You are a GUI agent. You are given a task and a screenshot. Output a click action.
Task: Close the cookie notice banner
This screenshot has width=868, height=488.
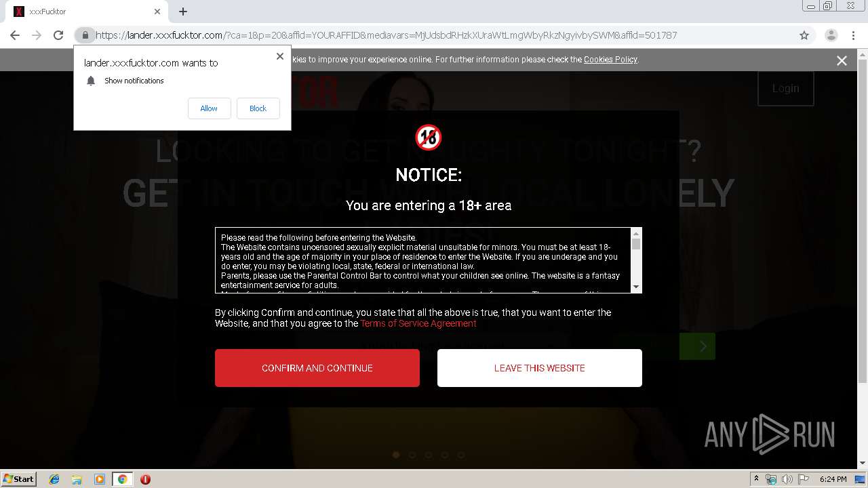pos(842,60)
